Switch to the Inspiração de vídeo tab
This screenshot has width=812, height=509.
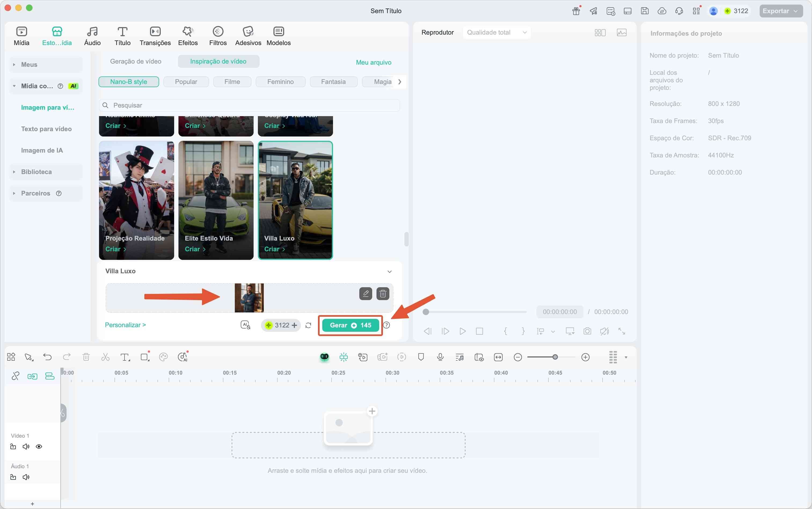[x=218, y=61]
